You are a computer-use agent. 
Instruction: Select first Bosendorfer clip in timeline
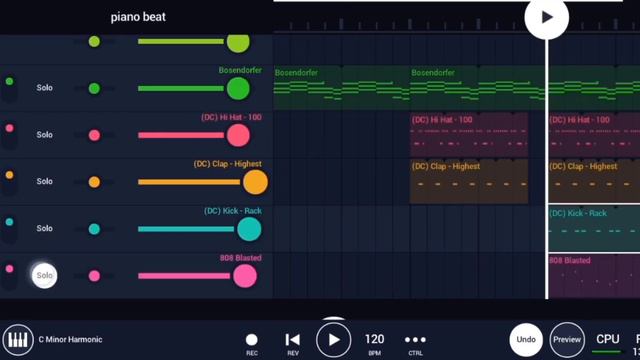coord(341,87)
